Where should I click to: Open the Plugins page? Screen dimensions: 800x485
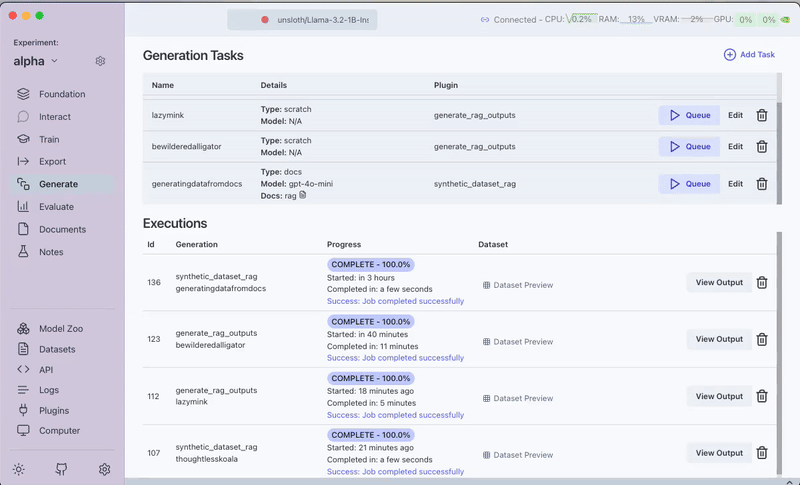(55, 410)
